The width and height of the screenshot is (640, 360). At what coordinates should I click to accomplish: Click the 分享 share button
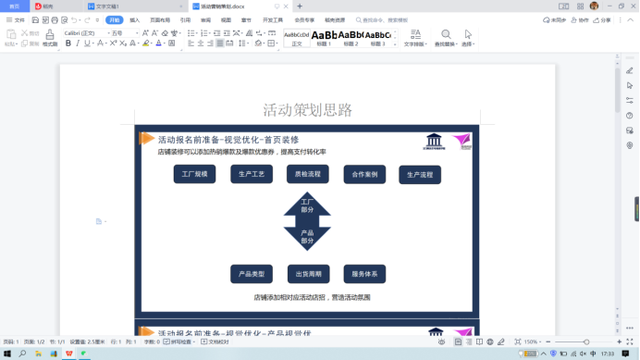[602, 20]
